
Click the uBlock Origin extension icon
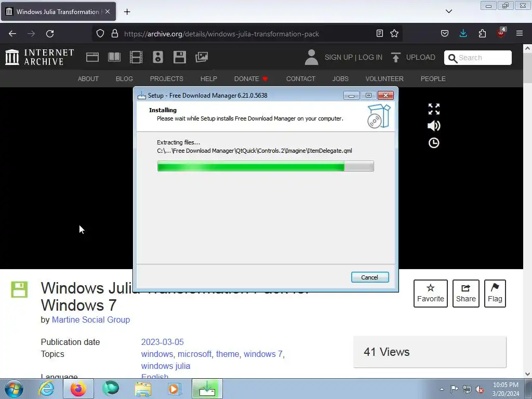coord(501,33)
